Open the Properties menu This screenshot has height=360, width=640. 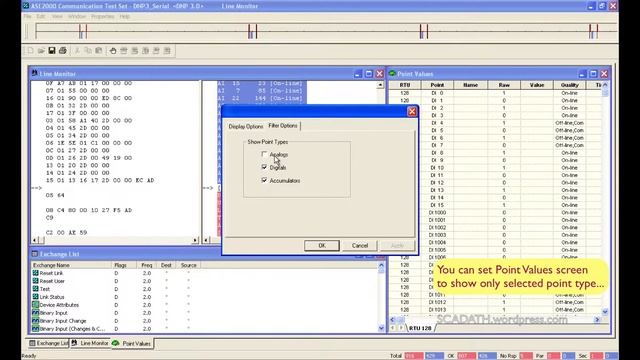[102, 16]
